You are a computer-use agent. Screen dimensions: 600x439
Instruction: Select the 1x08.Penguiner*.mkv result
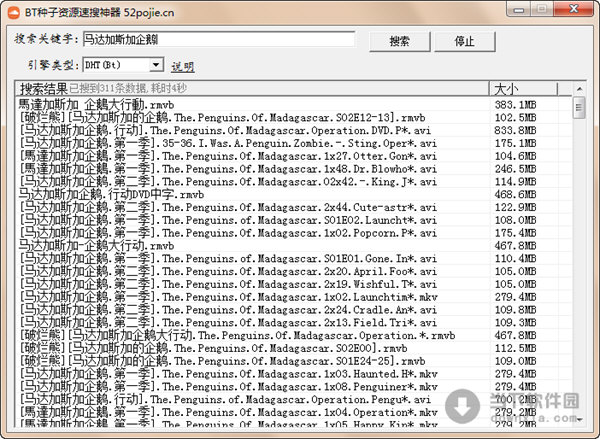pos(228,387)
